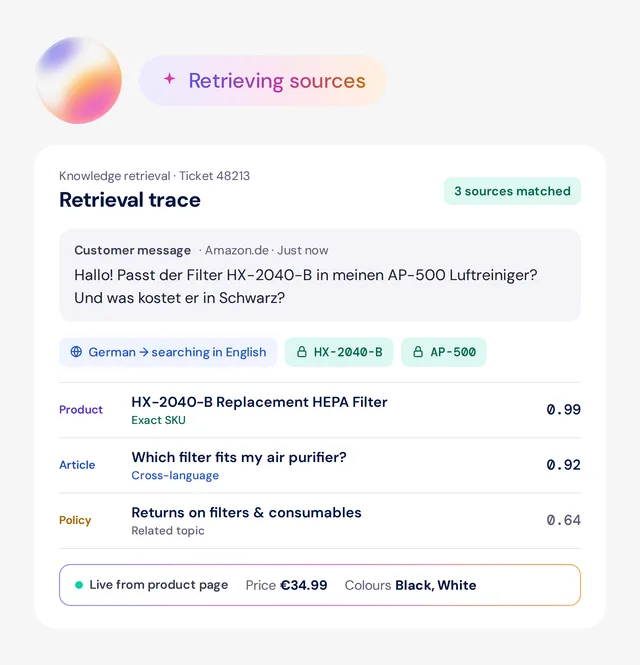Open the 3 sources matched badge
The height and width of the screenshot is (665, 640).
coord(512,191)
